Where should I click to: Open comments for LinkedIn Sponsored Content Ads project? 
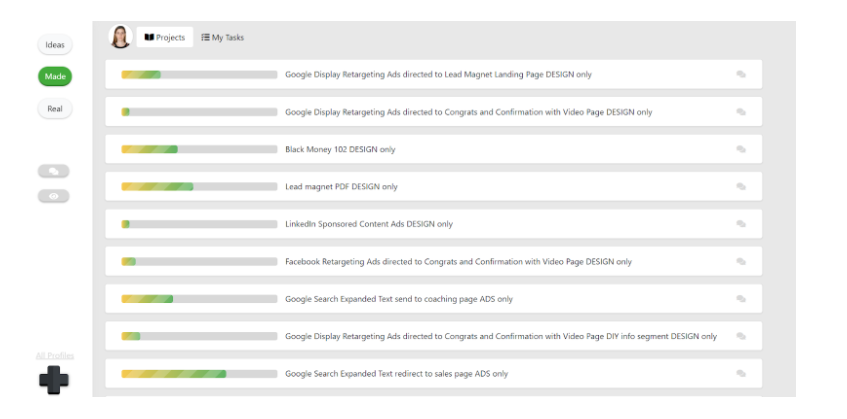coord(741,224)
